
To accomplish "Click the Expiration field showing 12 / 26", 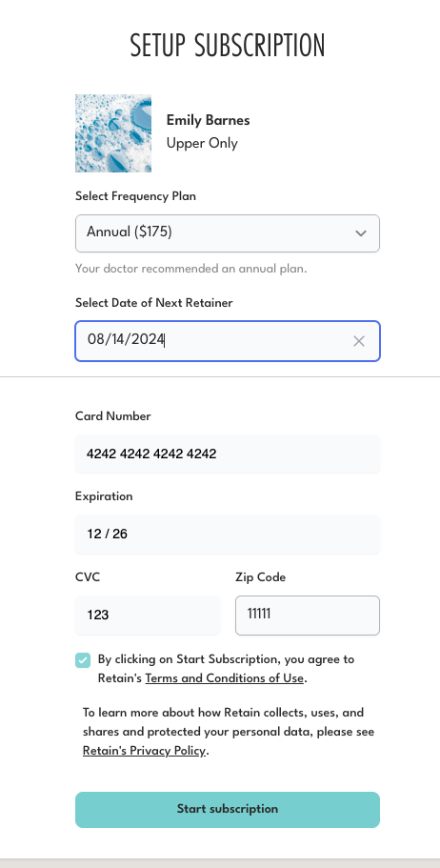I will [x=228, y=535].
